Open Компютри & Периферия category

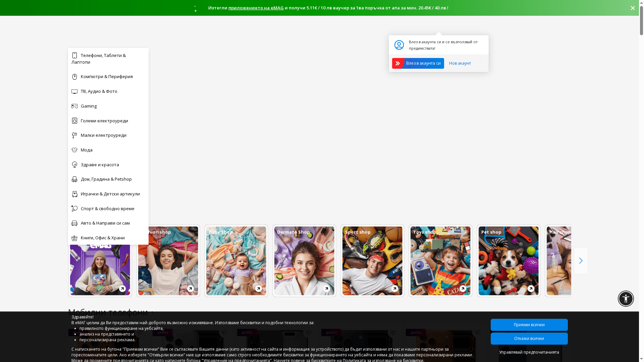[108, 77]
